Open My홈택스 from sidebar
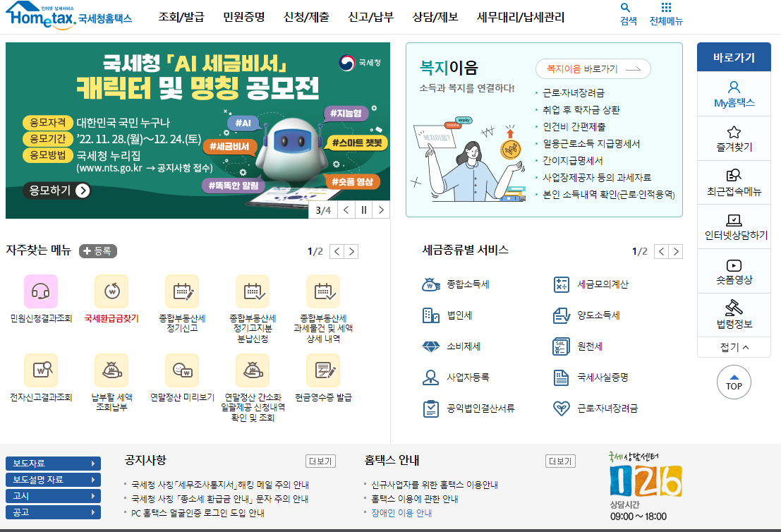 [x=734, y=94]
